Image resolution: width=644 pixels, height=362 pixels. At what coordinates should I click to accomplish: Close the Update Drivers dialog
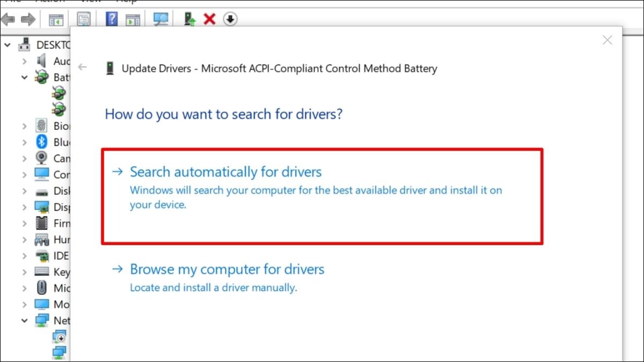tap(607, 40)
